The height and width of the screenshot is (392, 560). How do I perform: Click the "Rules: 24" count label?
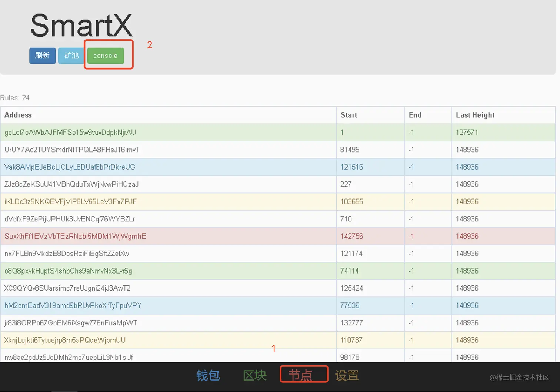pos(15,98)
